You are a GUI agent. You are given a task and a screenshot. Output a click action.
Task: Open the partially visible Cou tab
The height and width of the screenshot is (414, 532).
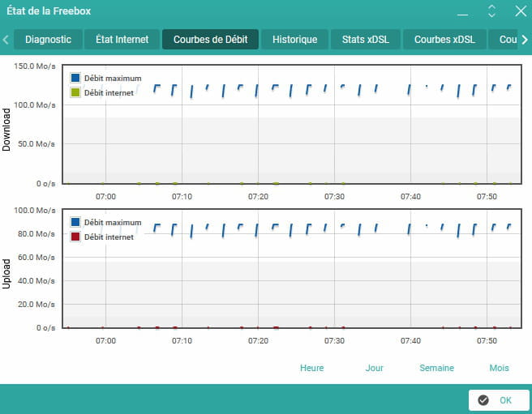[504, 40]
